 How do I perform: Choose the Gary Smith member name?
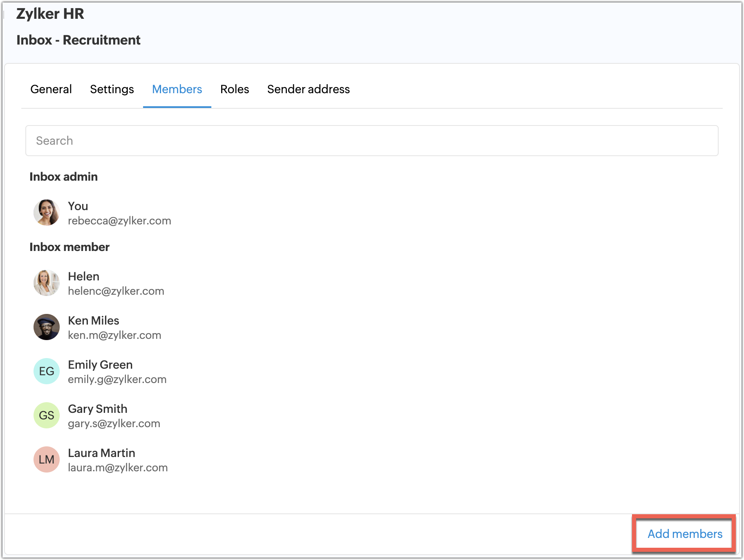pos(97,409)
